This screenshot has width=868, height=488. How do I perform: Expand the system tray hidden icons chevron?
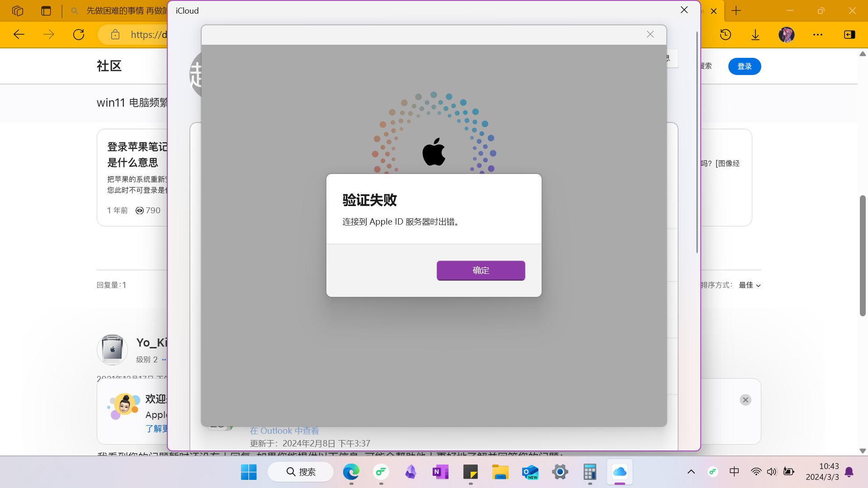(691, 472)
